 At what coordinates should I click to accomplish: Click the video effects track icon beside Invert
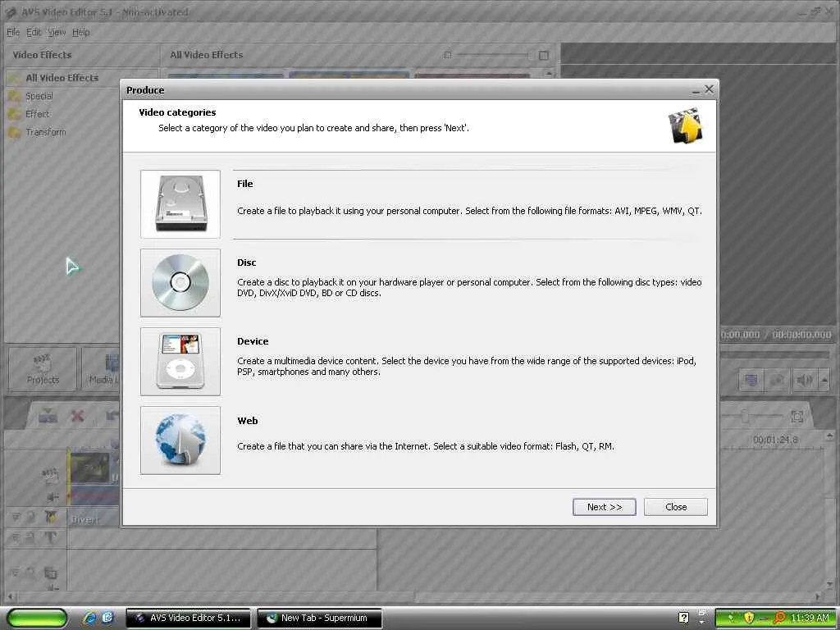tap(51, 517)
